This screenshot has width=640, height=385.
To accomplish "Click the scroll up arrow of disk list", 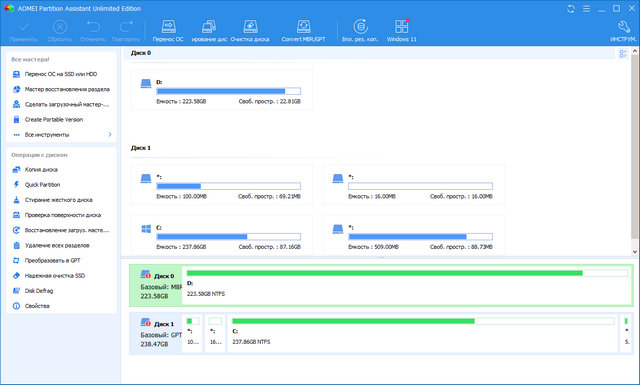I will (x=635, y=51).
